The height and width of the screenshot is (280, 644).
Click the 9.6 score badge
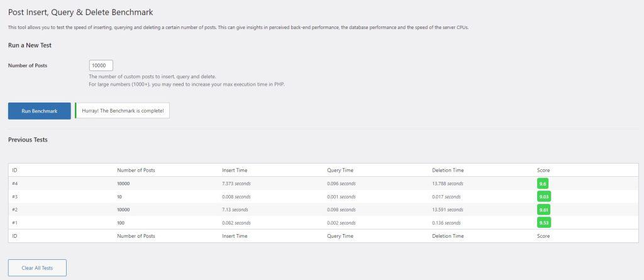pos(543,183)
